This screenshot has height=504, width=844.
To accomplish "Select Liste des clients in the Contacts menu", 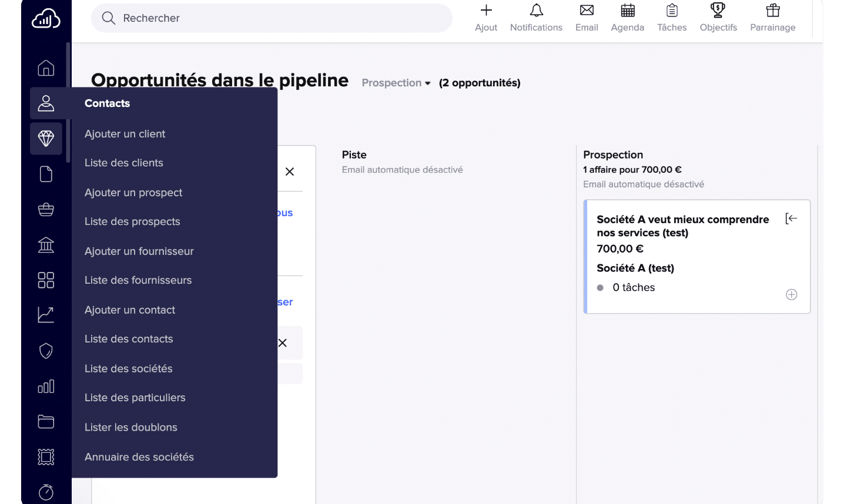I will tap(124, 163).
